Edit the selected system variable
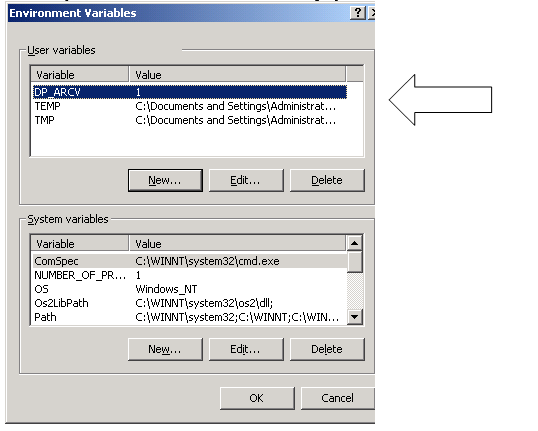This screenshot has width=538, height=431. pos(246,349)
